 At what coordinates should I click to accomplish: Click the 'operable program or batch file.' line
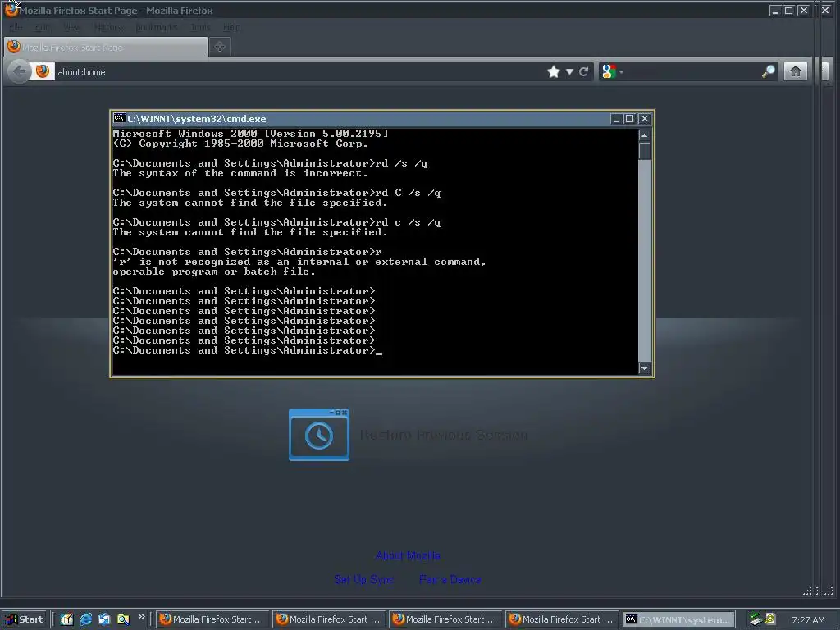[x=214, y=272]
